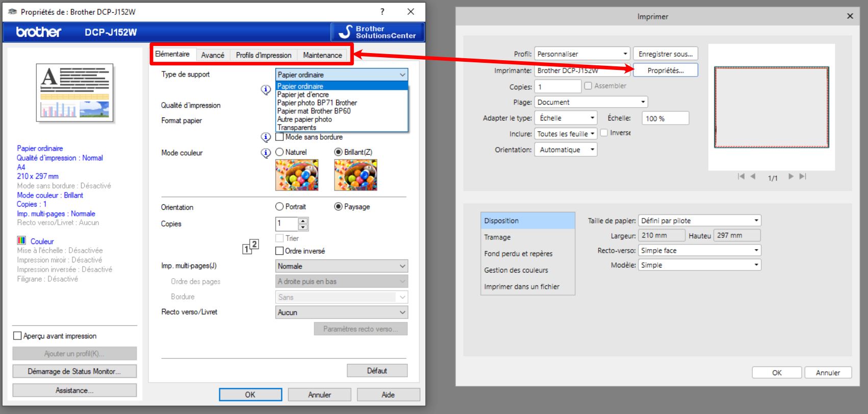Viewport: 868px width, 414px height.
Task: Click the info icon beside Mode couleur
Action: (266, 153)
